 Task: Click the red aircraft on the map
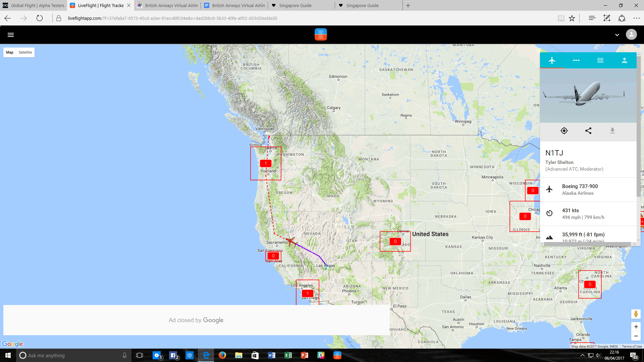point(291,241)
